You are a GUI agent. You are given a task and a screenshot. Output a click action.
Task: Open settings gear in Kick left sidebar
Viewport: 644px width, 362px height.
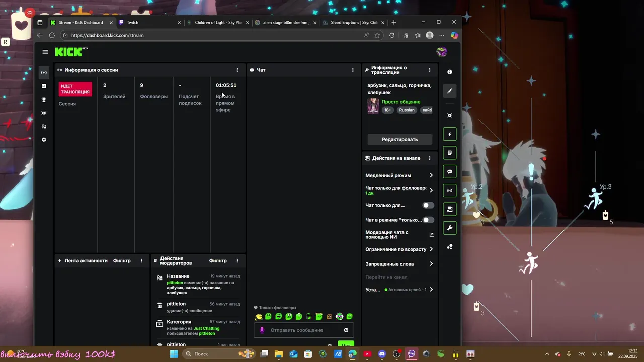44,140
